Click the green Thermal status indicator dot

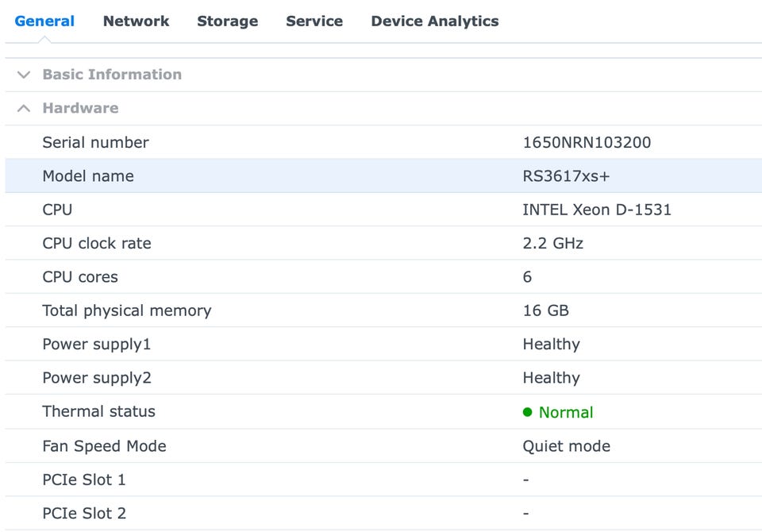528,412
